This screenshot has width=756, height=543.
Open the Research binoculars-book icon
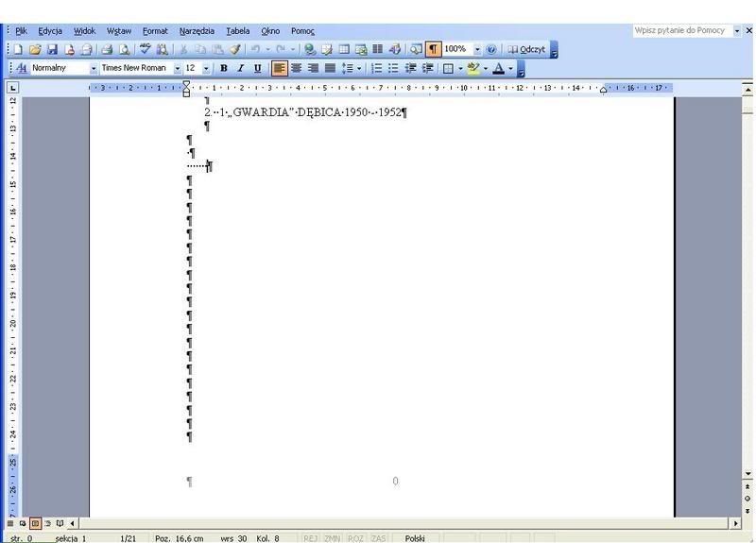tap(163, 49)
